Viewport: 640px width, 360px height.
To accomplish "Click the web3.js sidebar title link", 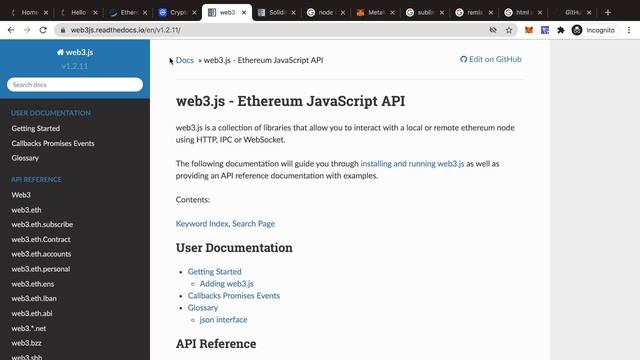I will click(75, 52).
